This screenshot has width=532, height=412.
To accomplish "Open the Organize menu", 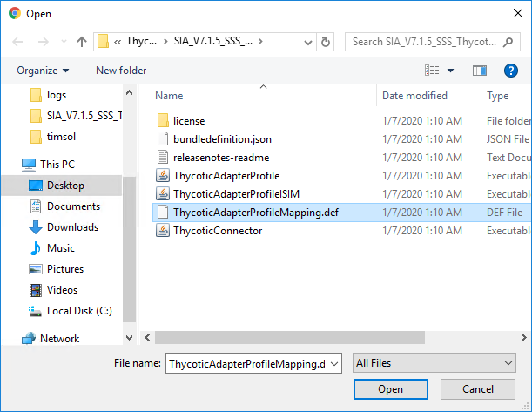I will click(43, 71).
